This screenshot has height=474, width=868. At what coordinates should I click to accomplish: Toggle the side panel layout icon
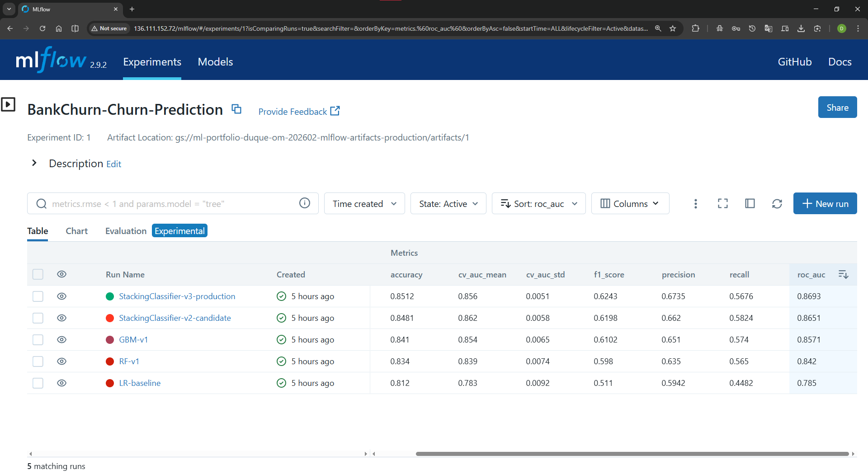point(750,204)
